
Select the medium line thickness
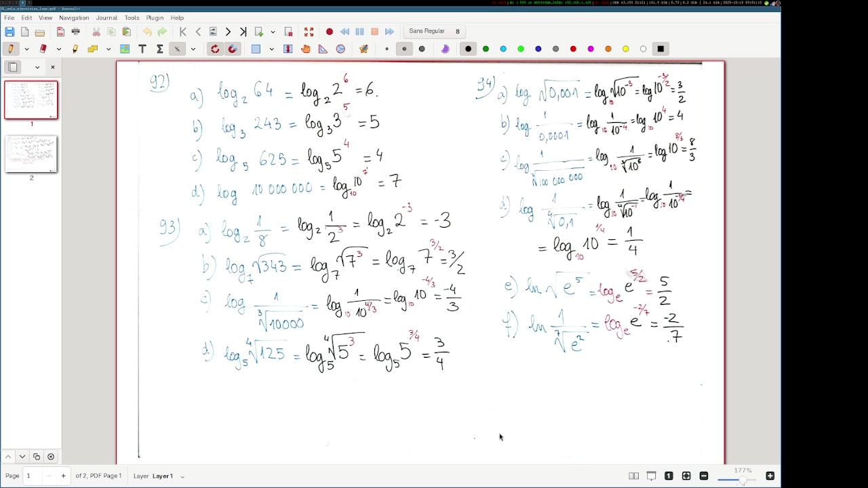click(404, 49)
